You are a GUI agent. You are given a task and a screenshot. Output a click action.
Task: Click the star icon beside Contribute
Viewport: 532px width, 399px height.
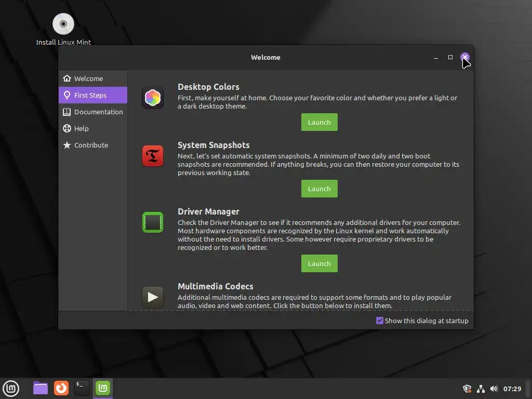tap(67, 145)
